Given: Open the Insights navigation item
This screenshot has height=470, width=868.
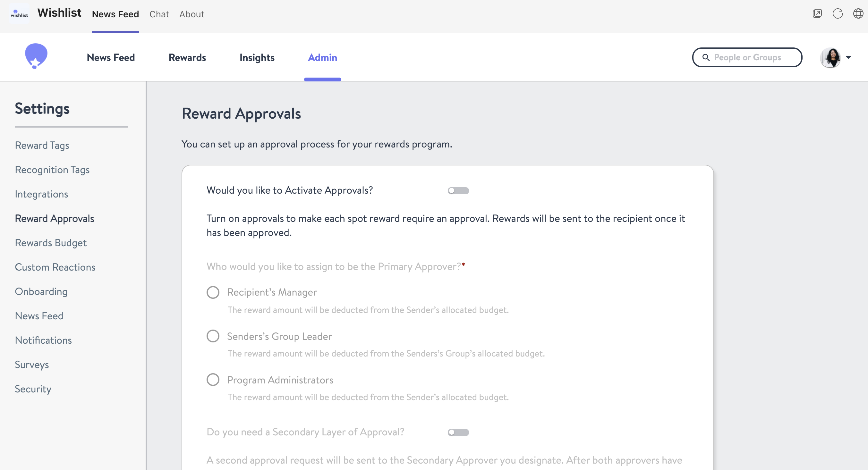Looking at the screenshot, I should (257, 58).
